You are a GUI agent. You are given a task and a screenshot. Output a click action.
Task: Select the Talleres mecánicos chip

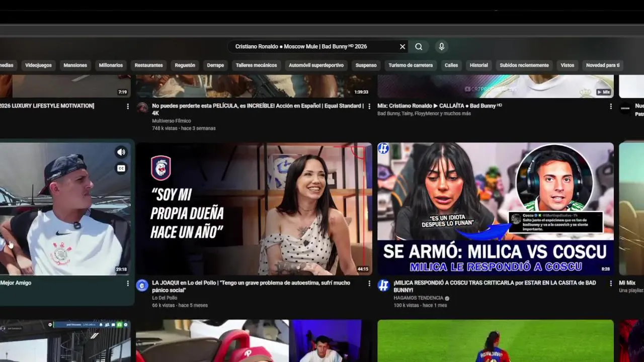256,65
